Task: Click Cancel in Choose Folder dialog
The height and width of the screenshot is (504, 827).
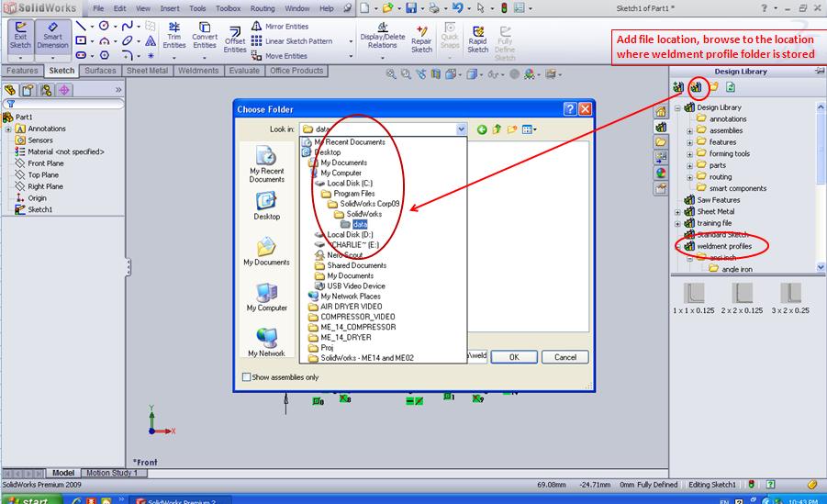Action: tap(565, 357)
